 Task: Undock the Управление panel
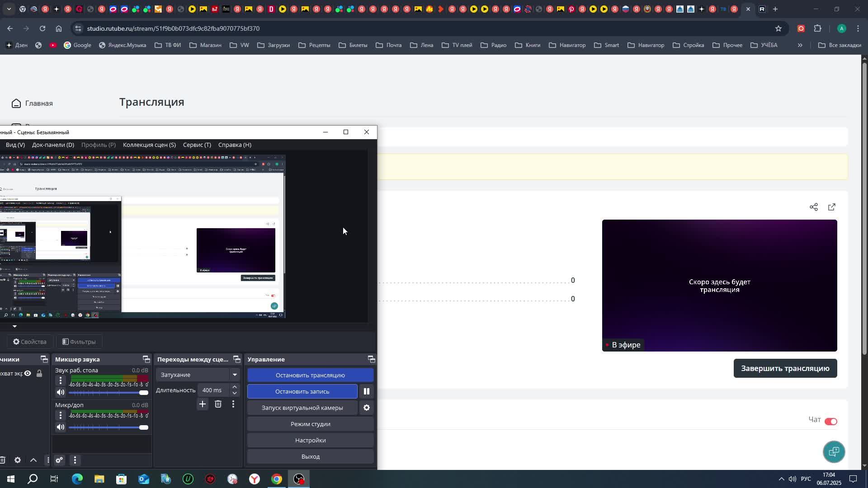371,359
